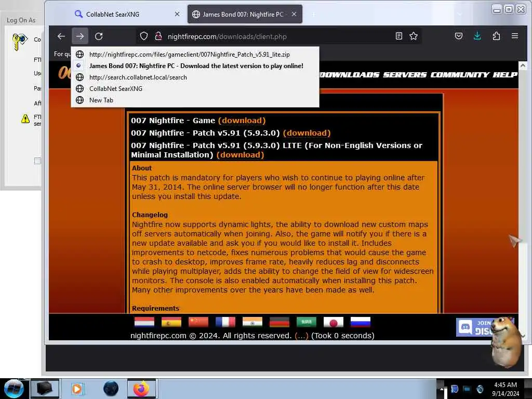Open the Firefox hamburger application menu
This screenshot has width=532, height=399.
(x=515, y=36)
